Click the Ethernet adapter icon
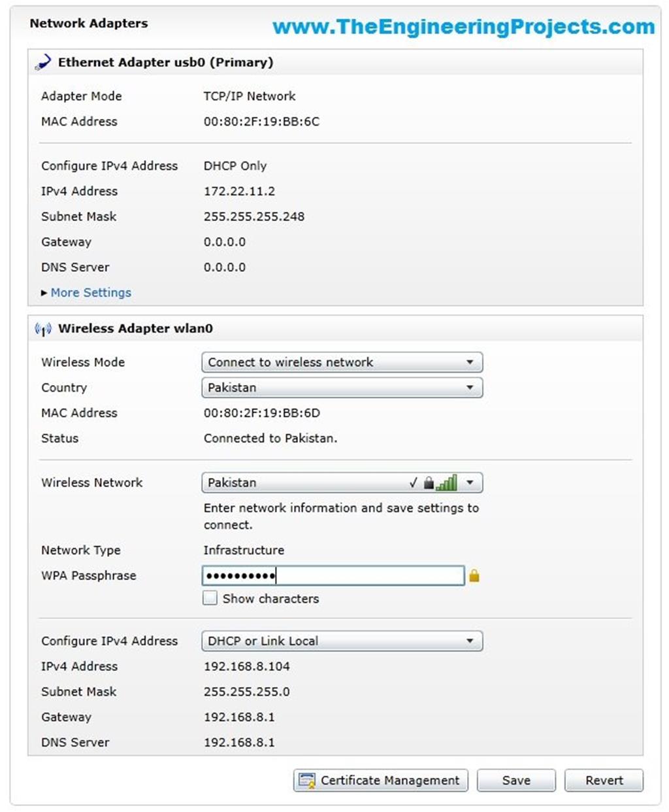Image resolution: width=669 pixels, height=812 pixels. tap(43, 61)
